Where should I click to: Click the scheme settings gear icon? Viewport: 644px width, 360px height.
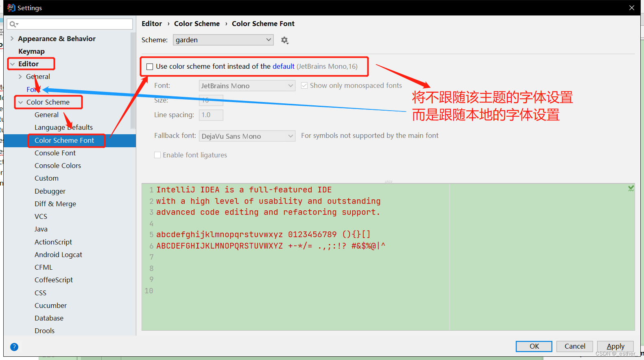point(284,40)
